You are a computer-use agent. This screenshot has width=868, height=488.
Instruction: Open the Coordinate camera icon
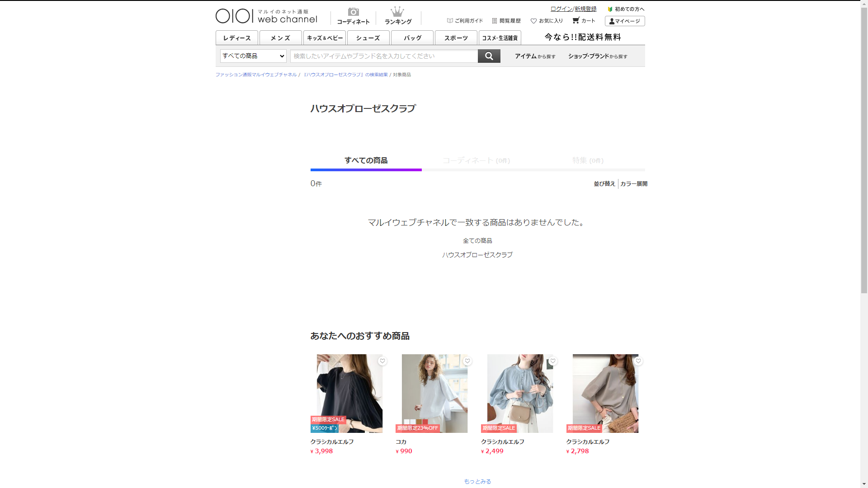pyautogui.click(x=353, y=12)
